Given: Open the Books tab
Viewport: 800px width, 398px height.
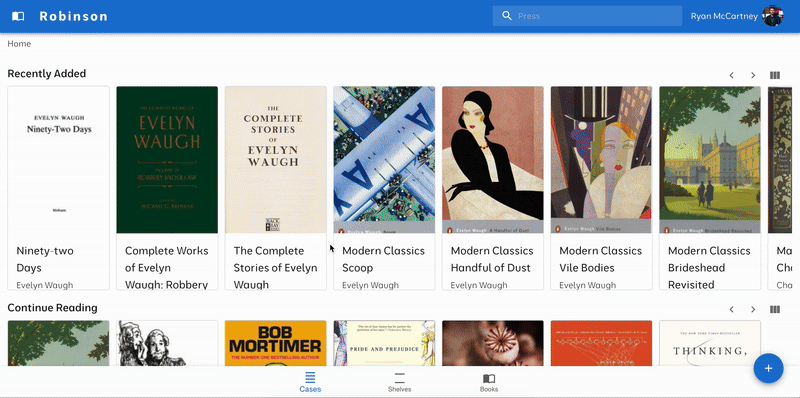Looking at the screenshot, I should 489,382.
